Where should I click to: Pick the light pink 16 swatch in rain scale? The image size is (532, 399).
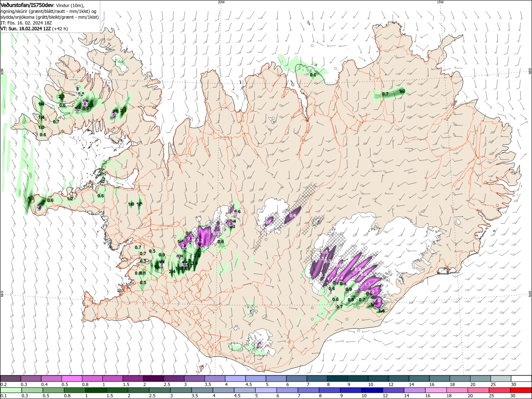pyautogui.click(x=436, y=390)
